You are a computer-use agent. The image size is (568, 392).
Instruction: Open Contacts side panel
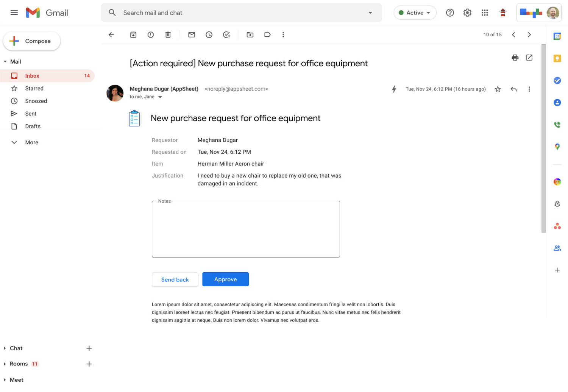[557, 102]
